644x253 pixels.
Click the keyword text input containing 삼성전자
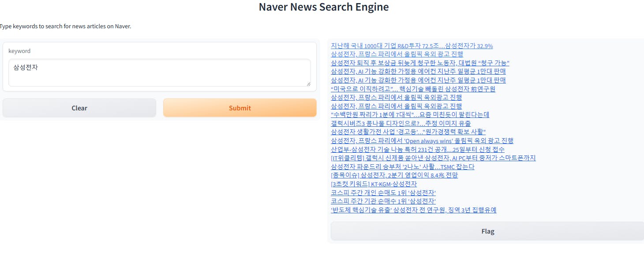[160, 73]
